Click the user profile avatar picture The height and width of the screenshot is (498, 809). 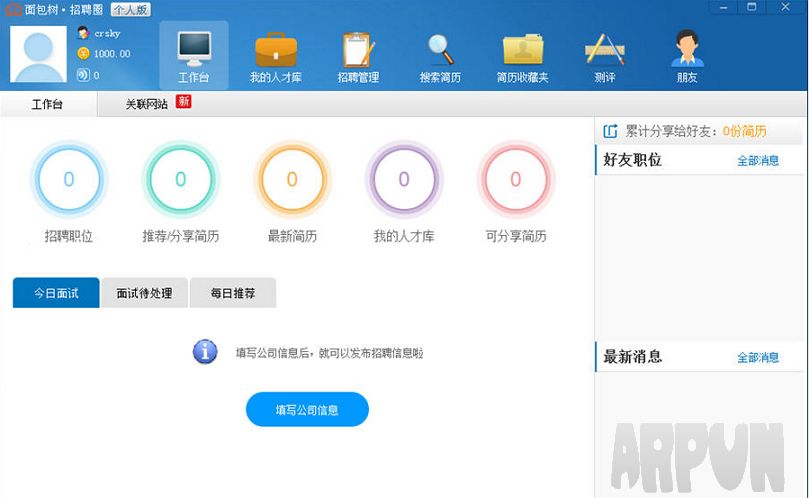[x=38, y=55]
